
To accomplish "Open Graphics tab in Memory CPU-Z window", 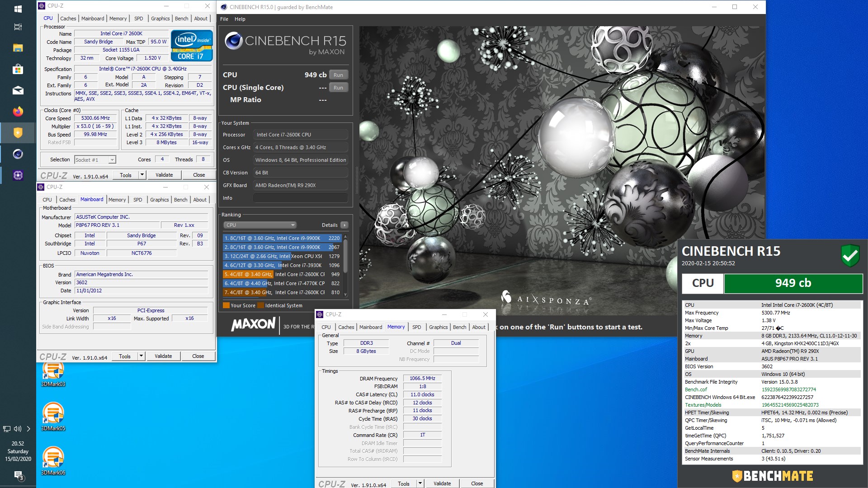I will click(x=439, y=327).
